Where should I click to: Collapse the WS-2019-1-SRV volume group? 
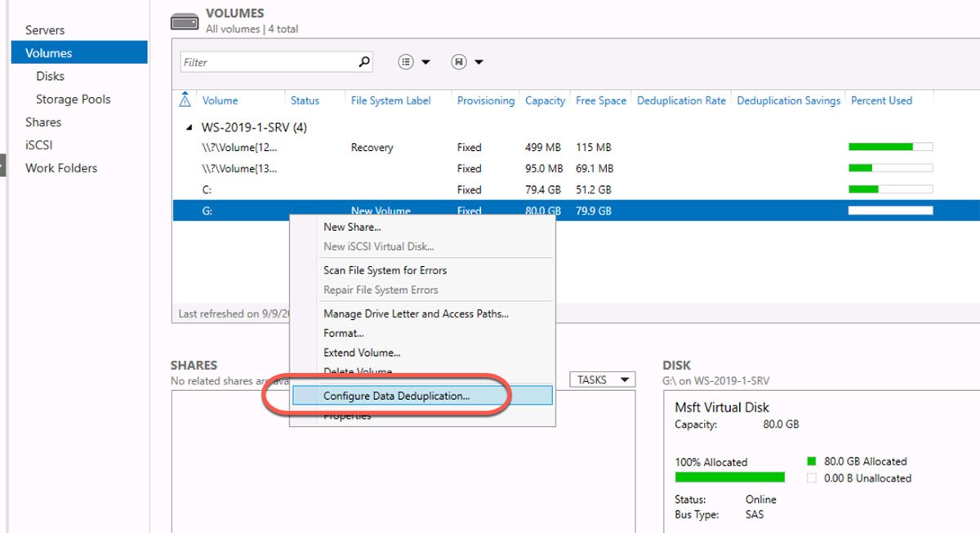click(x=189, y=127)
